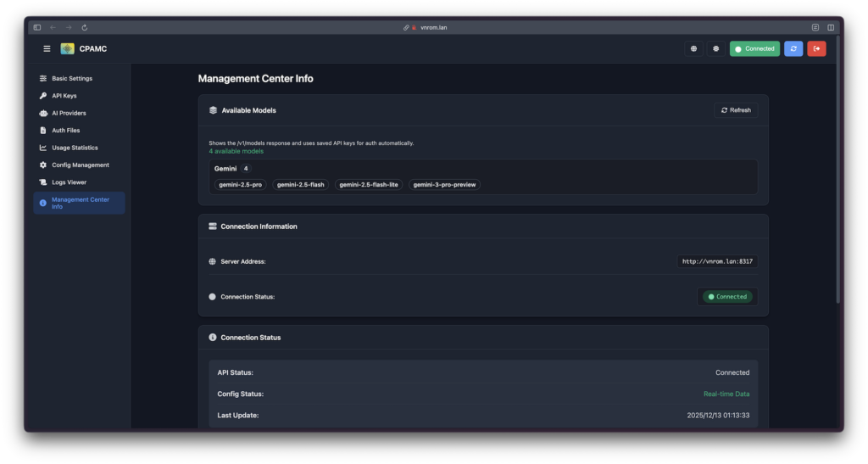Select the gemini-2.5-pro model chip
The image size is (868, 464).
point(240,184)
